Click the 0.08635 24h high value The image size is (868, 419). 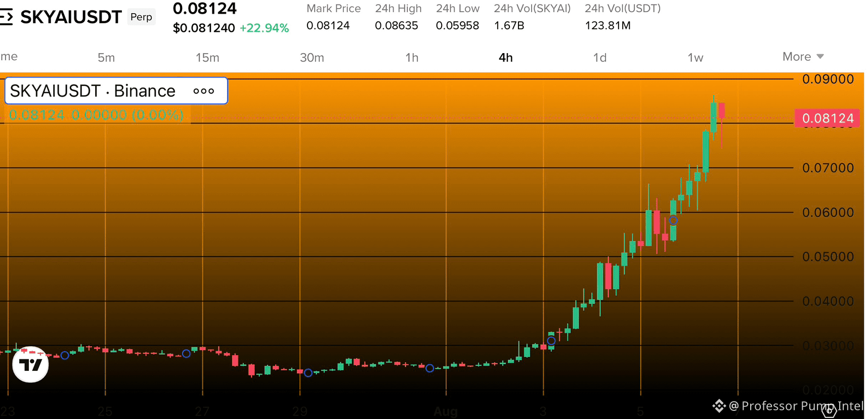point(397,25)
